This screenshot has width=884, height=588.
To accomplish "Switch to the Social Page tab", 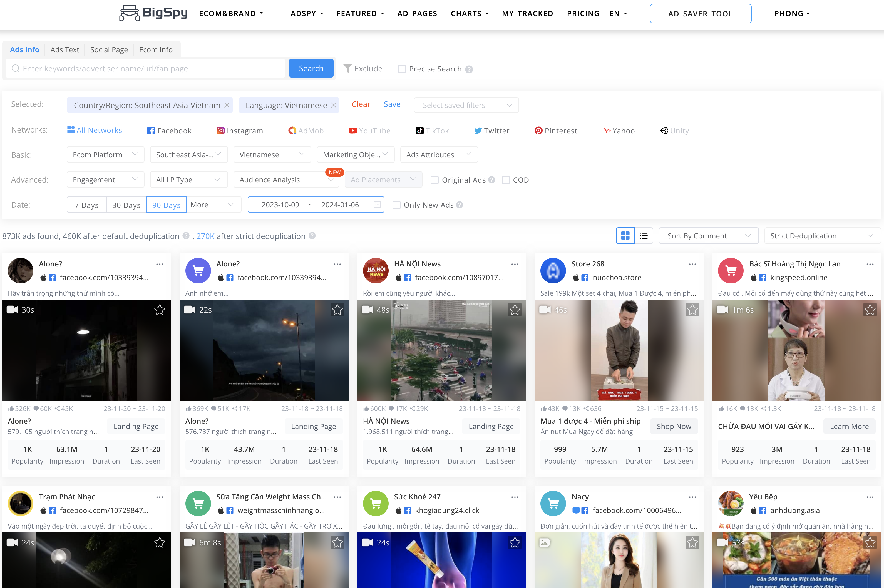I will (109, 49).
